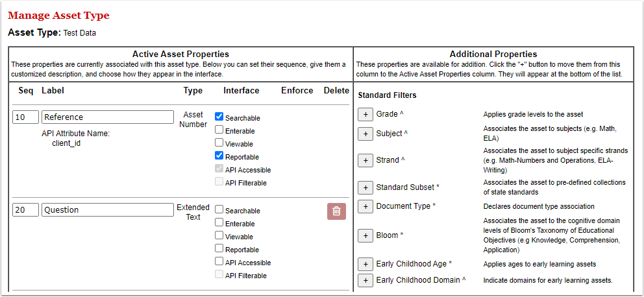Viewport: 644px width, 297px height.
Task: Click the Question label text field
Action: click(x=108, y=210)
